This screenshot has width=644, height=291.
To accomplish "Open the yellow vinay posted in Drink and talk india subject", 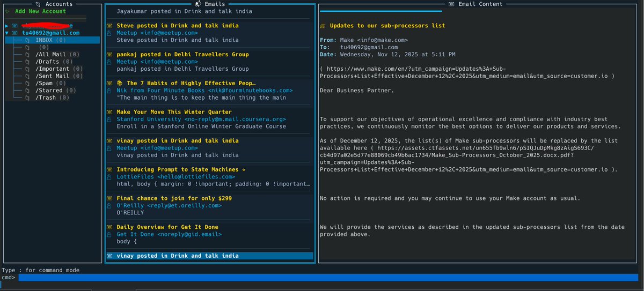I will tap(178, 140).
